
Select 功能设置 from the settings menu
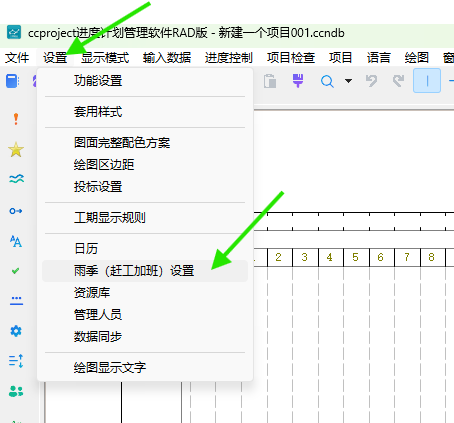[98, 81]
